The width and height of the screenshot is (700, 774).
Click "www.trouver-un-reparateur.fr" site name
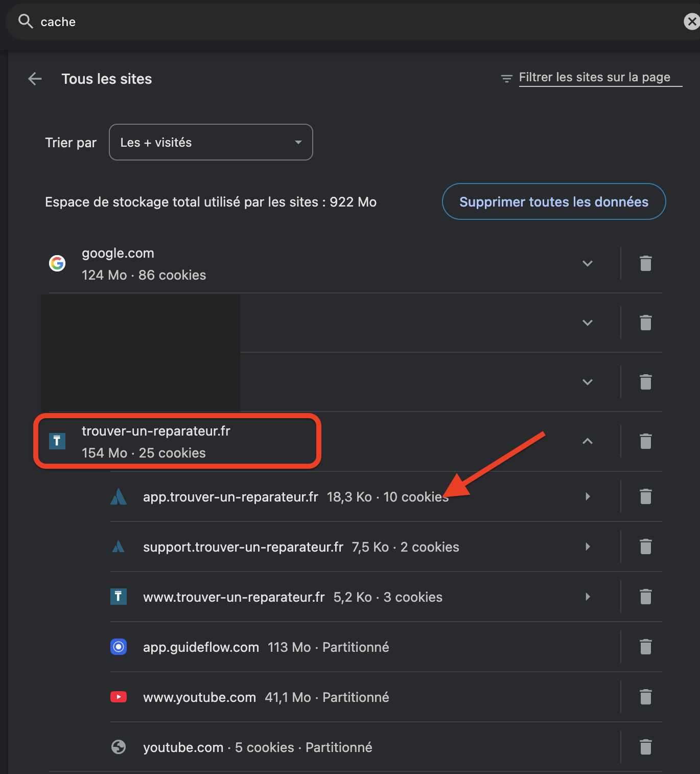point(234,597)
